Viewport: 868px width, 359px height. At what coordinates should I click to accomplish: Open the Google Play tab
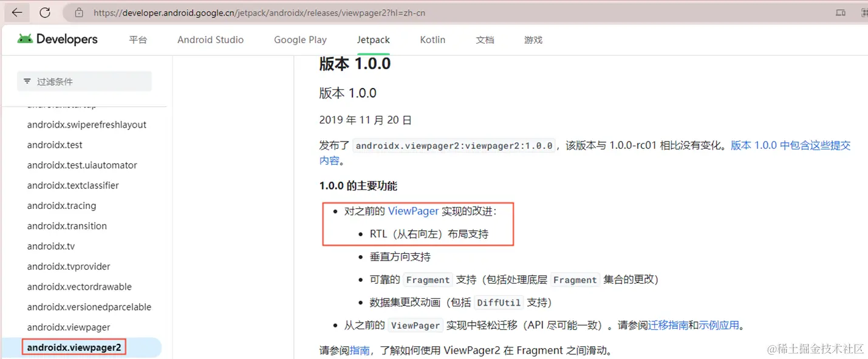click(300, 39)
